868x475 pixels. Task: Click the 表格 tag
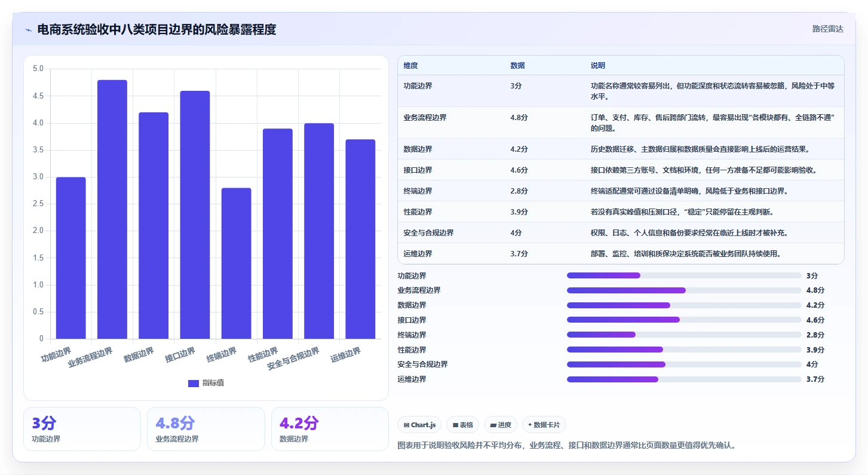point(462,425)
